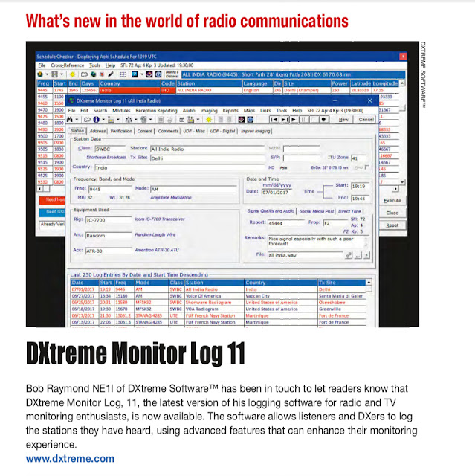The width and height of the screenshot is (475, 476).
Task: Click the blue info circle icon in Monitor Log toolbar
Action: pos(96,120)
